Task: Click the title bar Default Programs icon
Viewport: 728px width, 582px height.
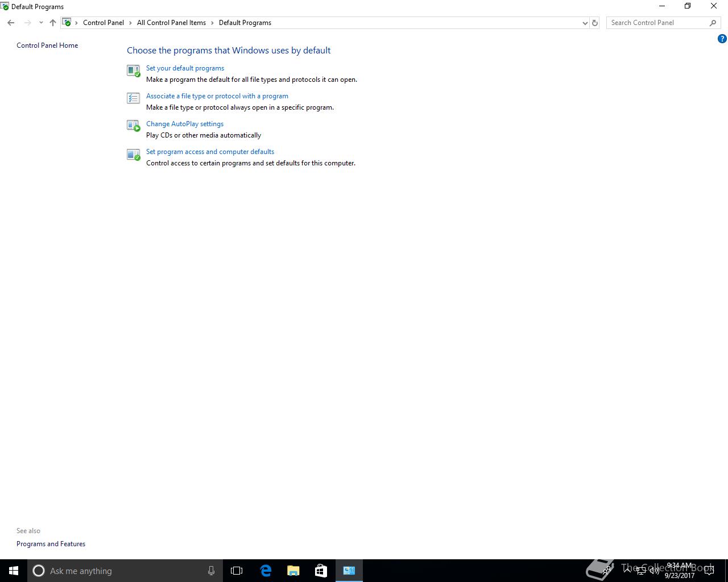Action: point(5,6)
